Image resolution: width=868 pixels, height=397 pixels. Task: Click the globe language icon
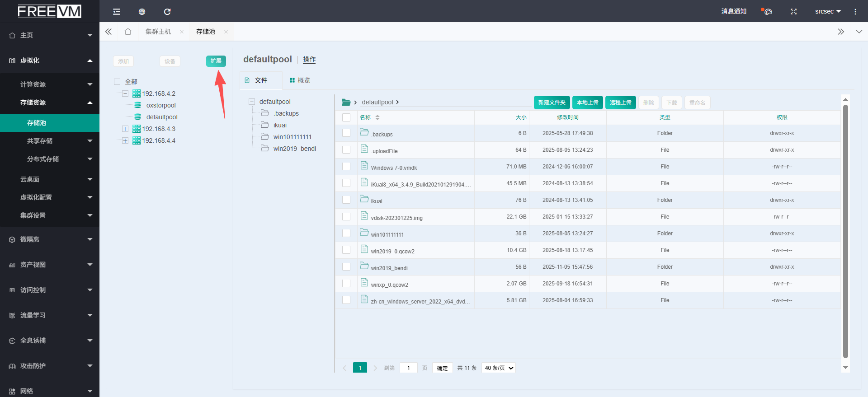pyautogui.click(x=142, y=12)
